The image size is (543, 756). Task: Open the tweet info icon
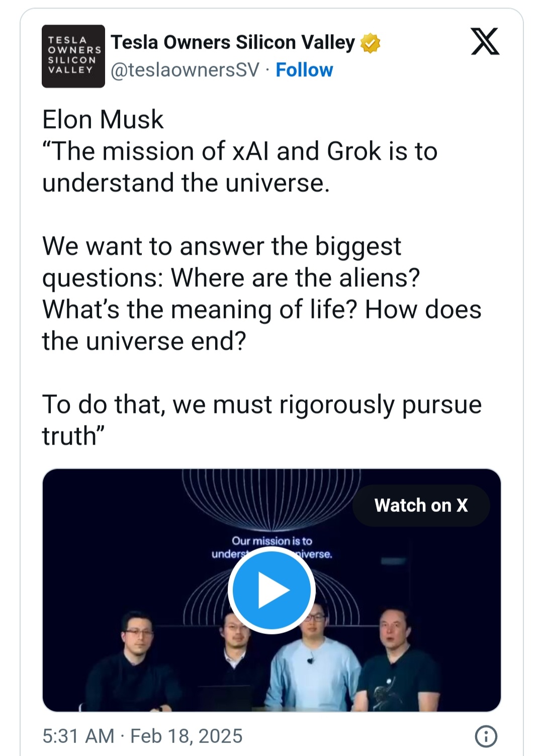(x=486, y=736)
